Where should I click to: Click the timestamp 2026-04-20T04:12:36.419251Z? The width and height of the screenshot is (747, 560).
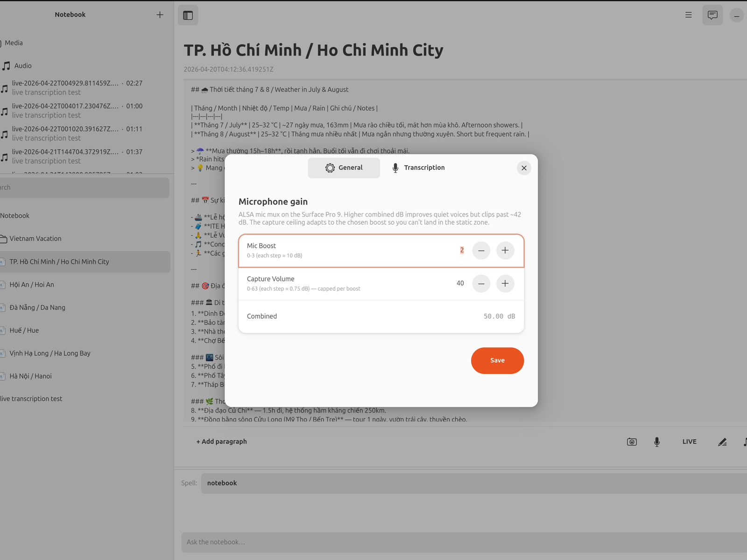point(228,70)
